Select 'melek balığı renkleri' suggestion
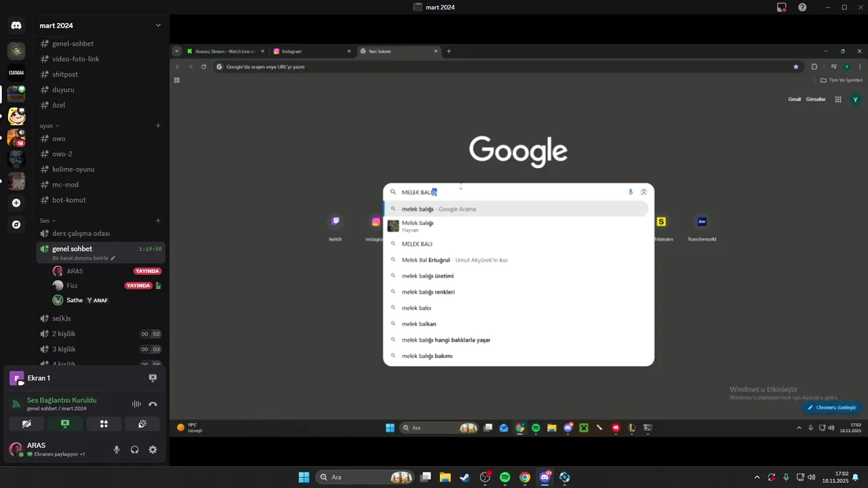 tap(519, 292)
